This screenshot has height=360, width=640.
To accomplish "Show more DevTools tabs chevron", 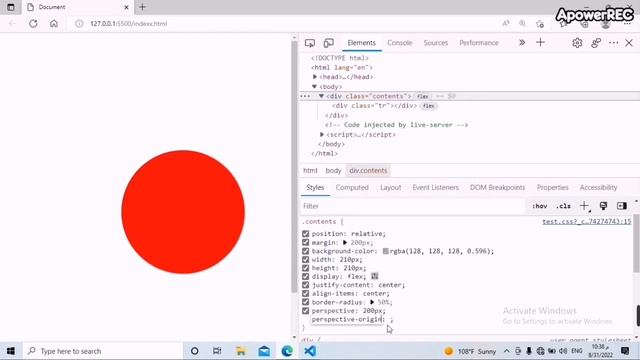I will coord(522,42).
